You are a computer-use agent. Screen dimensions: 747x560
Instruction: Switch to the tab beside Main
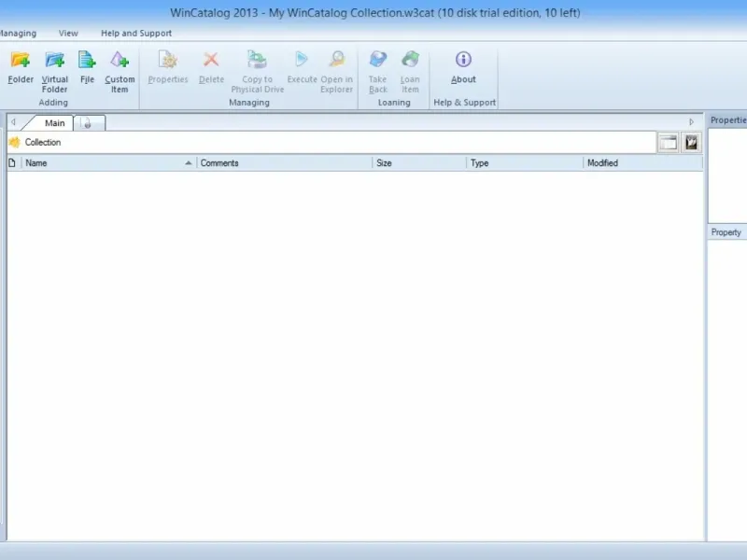pos(89,123)
